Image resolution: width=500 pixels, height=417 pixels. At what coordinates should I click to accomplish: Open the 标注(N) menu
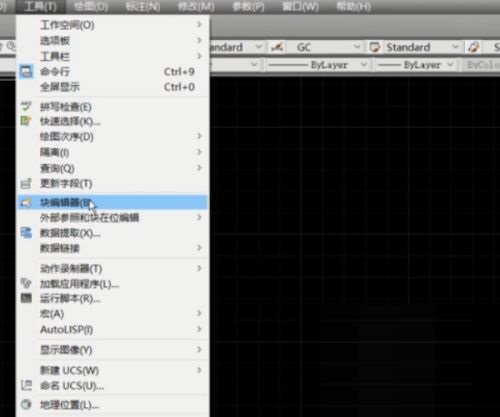pyautogui.click(x=143, y=6)
